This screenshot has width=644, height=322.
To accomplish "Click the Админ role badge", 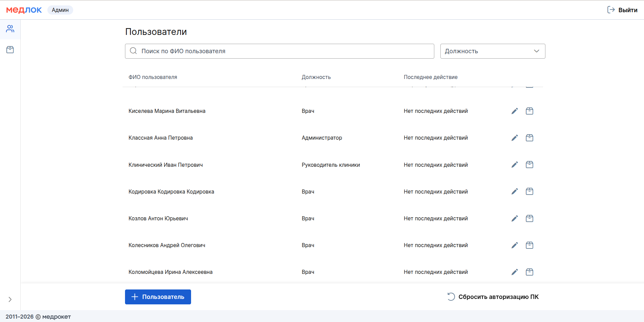I will (x=60, y=10).
